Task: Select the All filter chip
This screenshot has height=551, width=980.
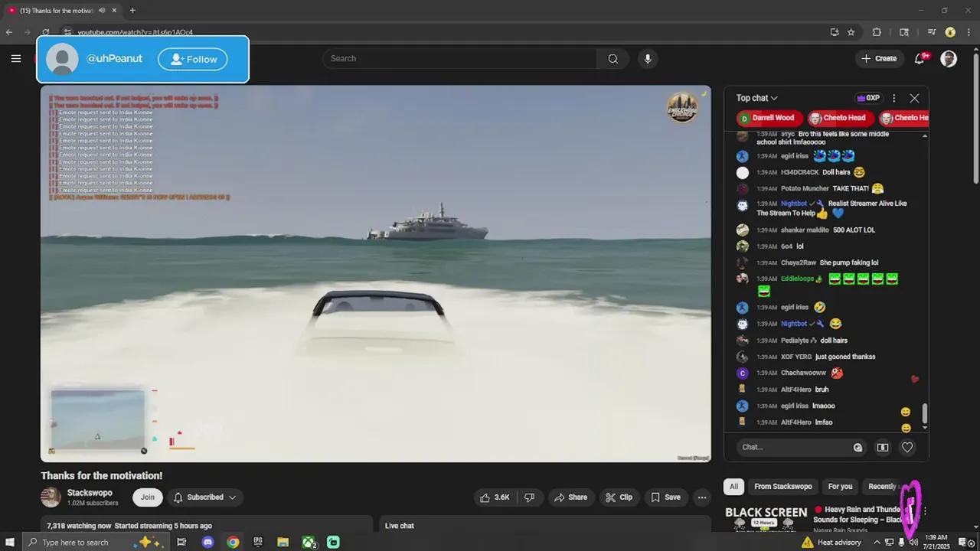Action: click(733, 487)
